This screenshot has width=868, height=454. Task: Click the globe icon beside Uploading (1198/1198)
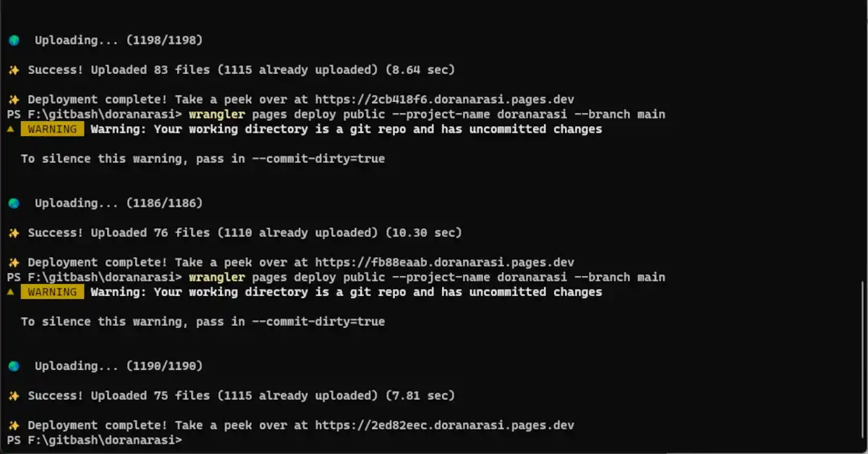coord(14,41)
